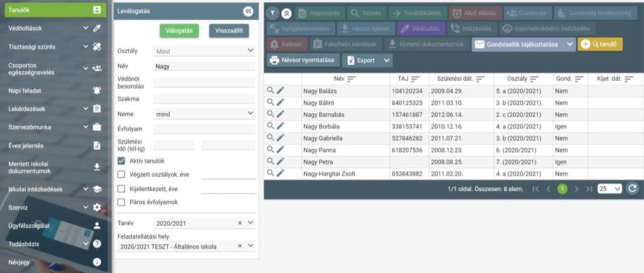Open the Neme dropdown

point(204,114)
